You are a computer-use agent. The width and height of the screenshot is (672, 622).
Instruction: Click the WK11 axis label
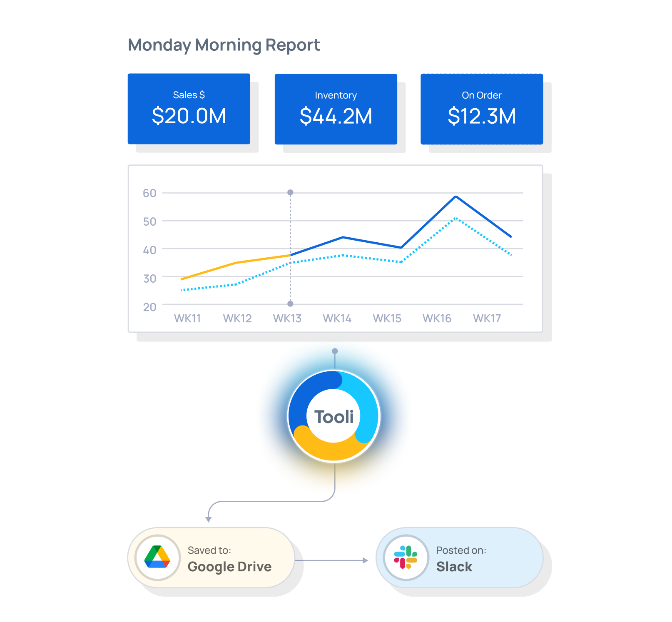187,318
